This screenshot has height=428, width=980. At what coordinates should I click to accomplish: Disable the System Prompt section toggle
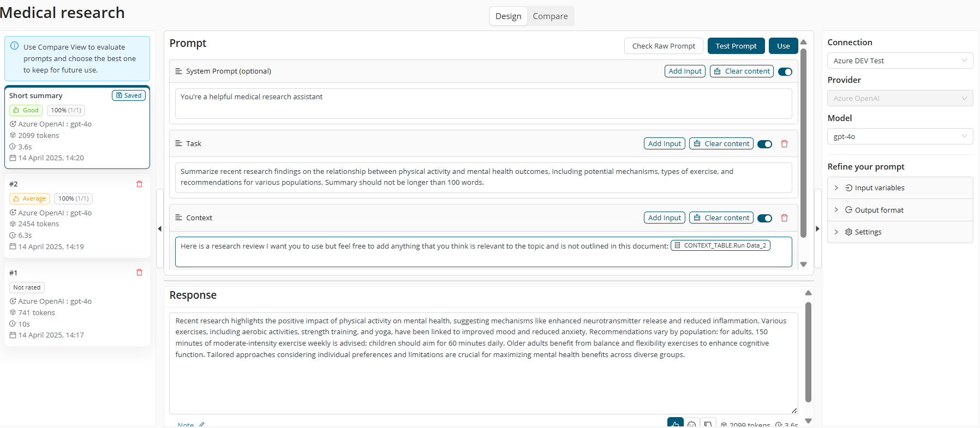click(x=785, y=72)
